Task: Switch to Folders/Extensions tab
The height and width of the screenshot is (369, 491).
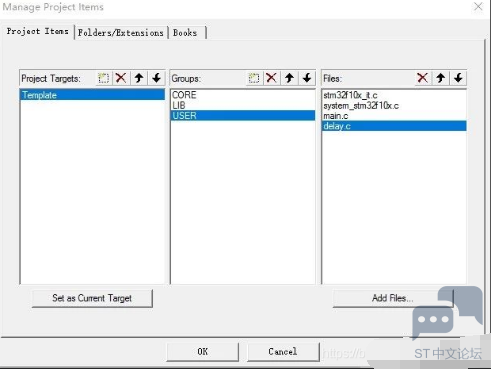Action: (x=121, y=33)
